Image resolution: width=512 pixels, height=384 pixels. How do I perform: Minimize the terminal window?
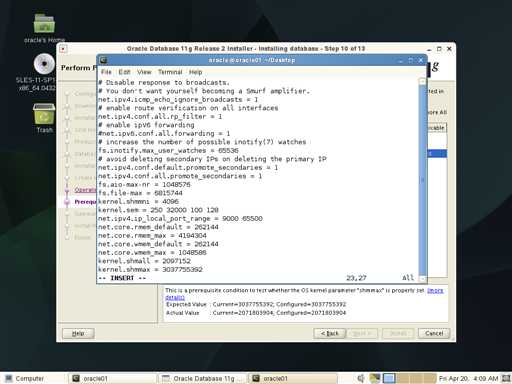[x=400, y=60]
